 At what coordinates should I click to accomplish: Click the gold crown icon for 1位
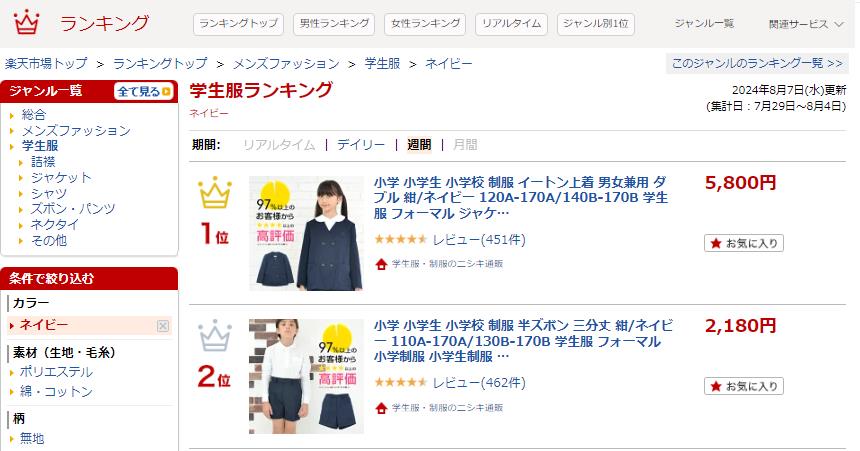point(215,193)
